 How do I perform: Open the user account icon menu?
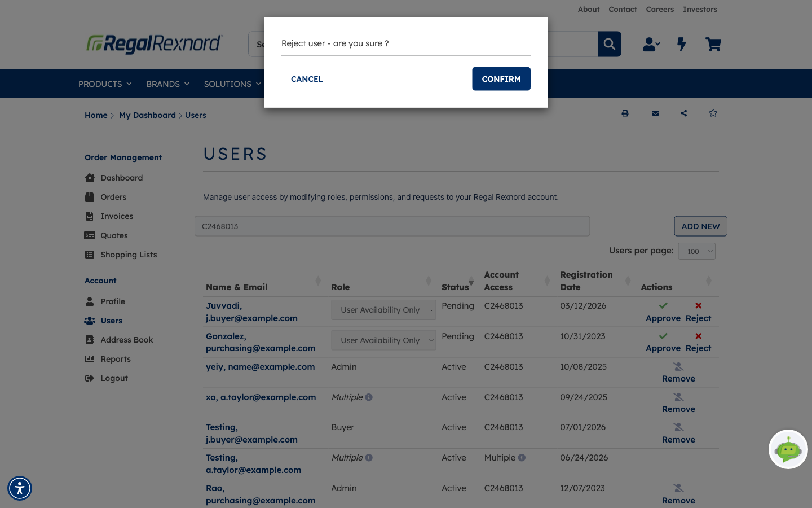click(x=651, y=44)
